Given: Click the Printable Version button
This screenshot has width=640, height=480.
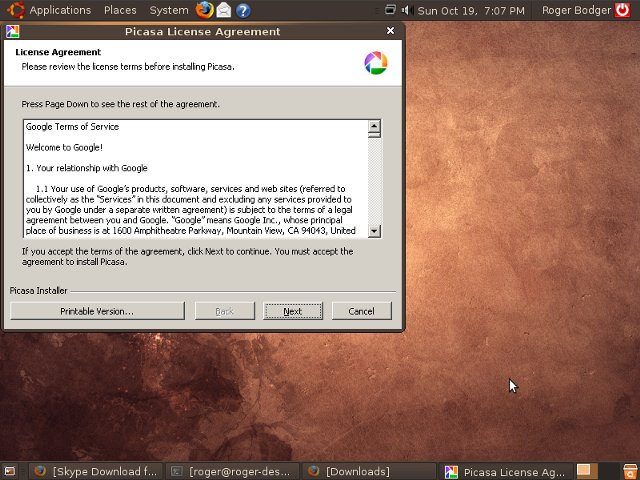Looking at the screenshot, I should coord(97,311).
